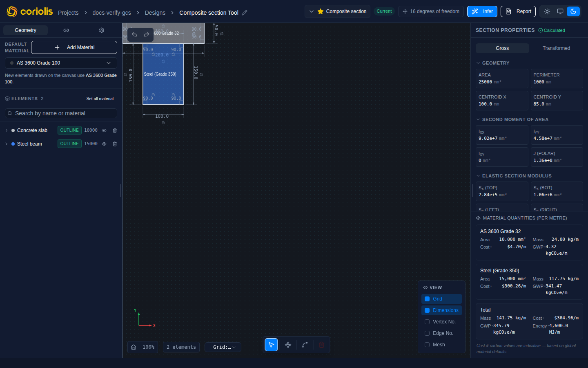Click the Composite section Tool title
Image resolution: width=588 pixels, height=368 pixels.
pyautogui.click(x=209, y=13)
